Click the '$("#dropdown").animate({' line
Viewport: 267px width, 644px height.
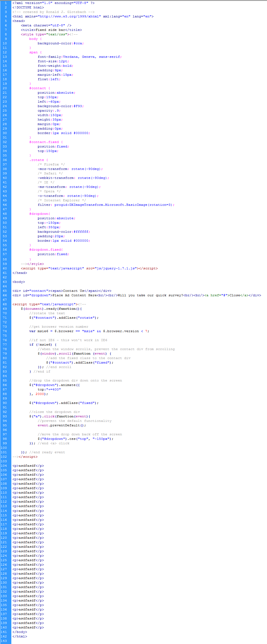click(54, 385)
